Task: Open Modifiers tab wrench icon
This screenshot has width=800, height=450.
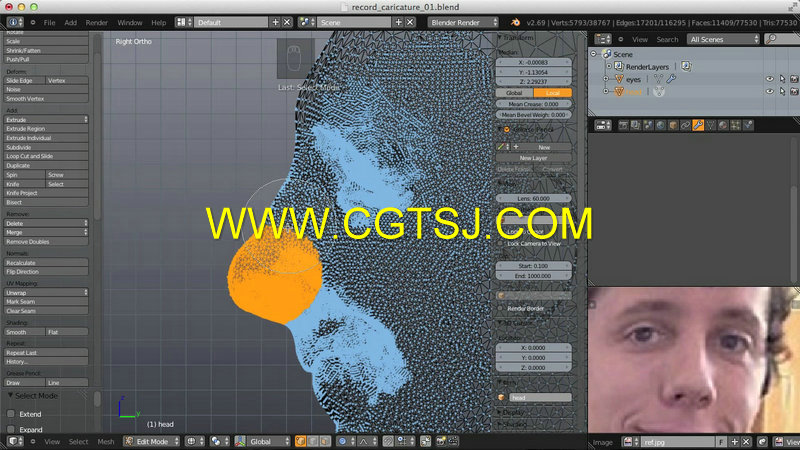Action: coord(698,126)
